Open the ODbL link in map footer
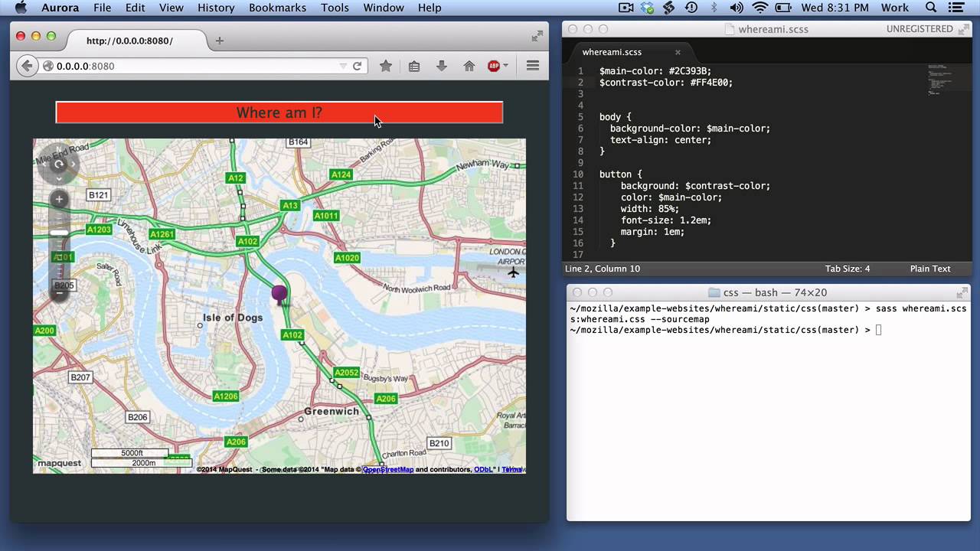The width and height of the screenshot is (980, 551). click(x=483, y=470)
